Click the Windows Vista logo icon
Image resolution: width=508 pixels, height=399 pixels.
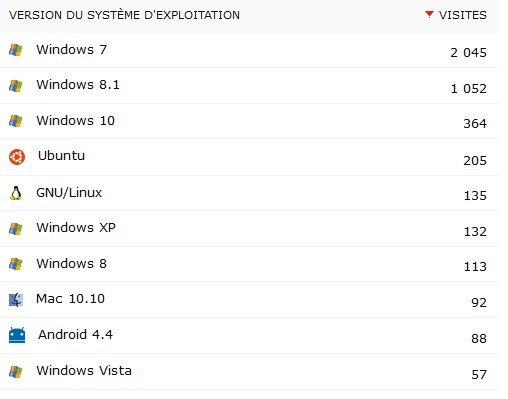pos(15,372)
